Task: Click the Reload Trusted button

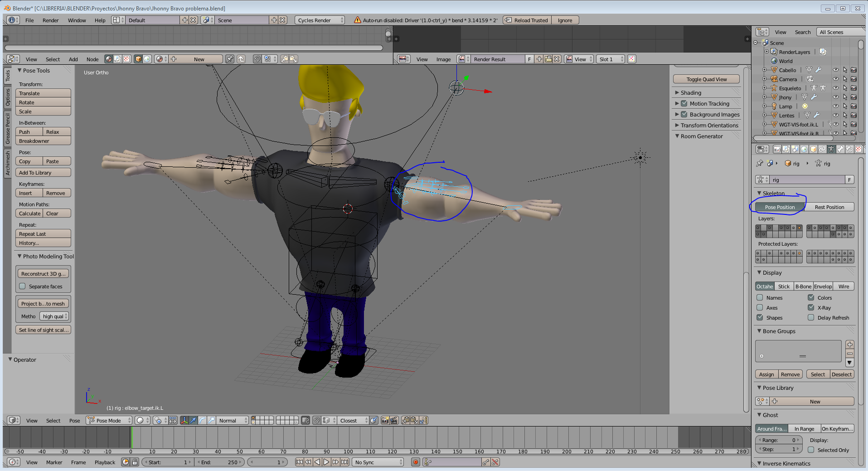Action: (x=527, y=20)
